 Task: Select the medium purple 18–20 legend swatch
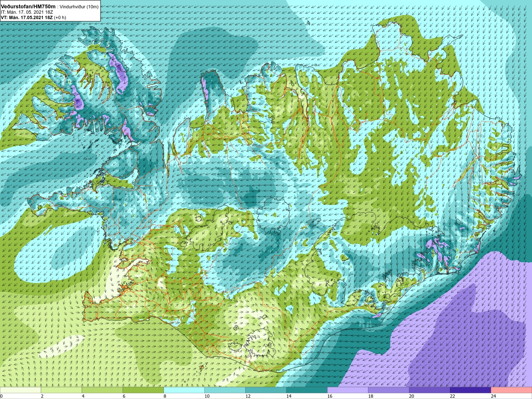coord(389,390)
